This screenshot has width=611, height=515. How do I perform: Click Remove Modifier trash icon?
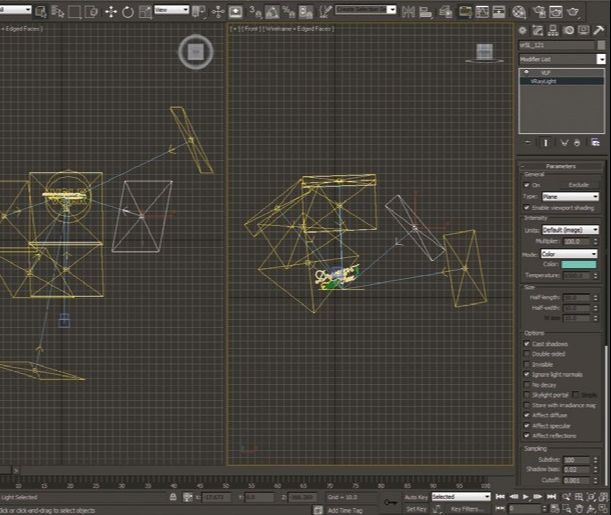pos(577,143)
